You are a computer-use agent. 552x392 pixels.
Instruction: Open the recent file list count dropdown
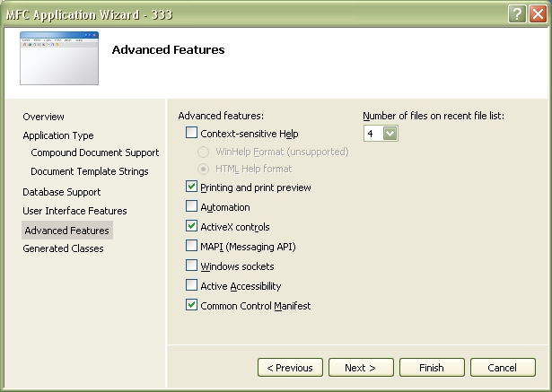390,134
